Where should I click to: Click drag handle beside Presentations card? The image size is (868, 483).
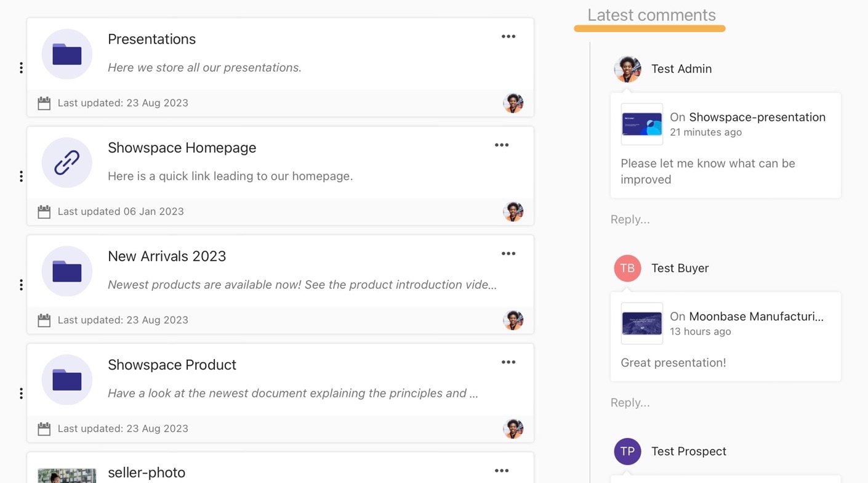pyautogui.click(x=21, y=68)
